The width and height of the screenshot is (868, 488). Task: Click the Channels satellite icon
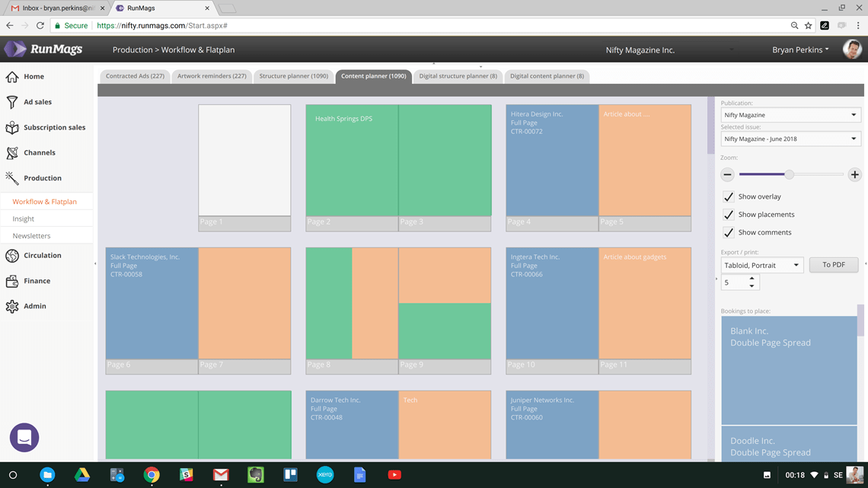click(12, 153)
